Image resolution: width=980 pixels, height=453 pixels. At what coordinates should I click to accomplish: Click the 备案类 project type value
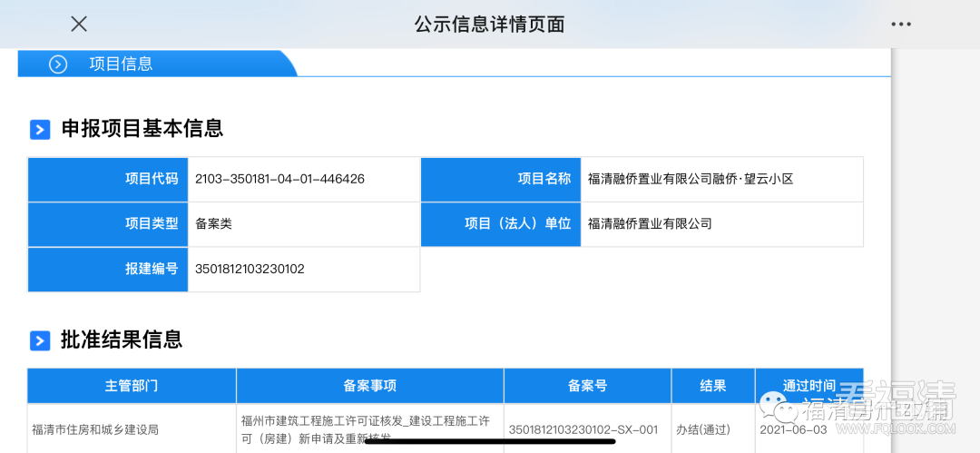tap(214, 223)
